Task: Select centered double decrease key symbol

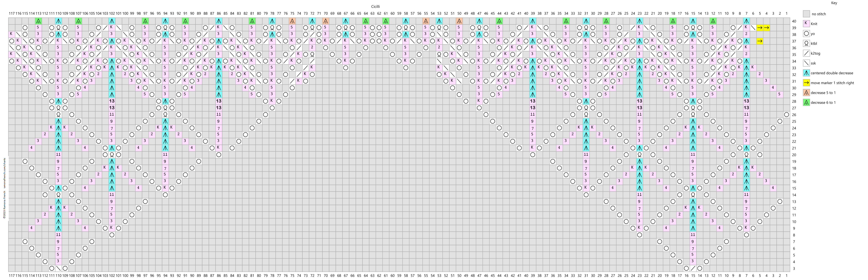Action: coord(806,73)
